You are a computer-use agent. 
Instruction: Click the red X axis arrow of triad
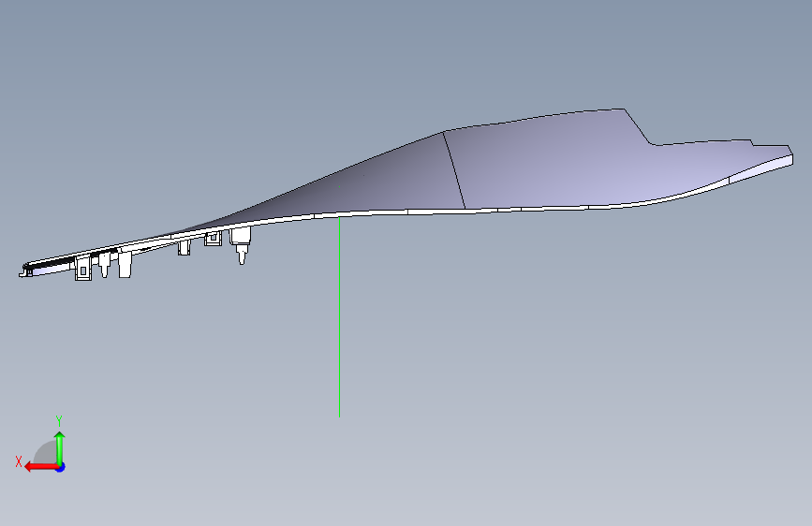point(40,467)
